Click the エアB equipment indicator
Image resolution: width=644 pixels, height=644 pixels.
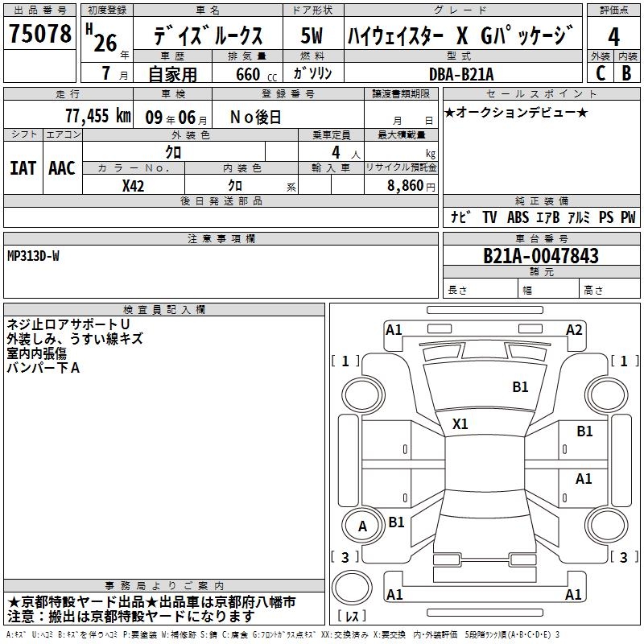[547, 217]
